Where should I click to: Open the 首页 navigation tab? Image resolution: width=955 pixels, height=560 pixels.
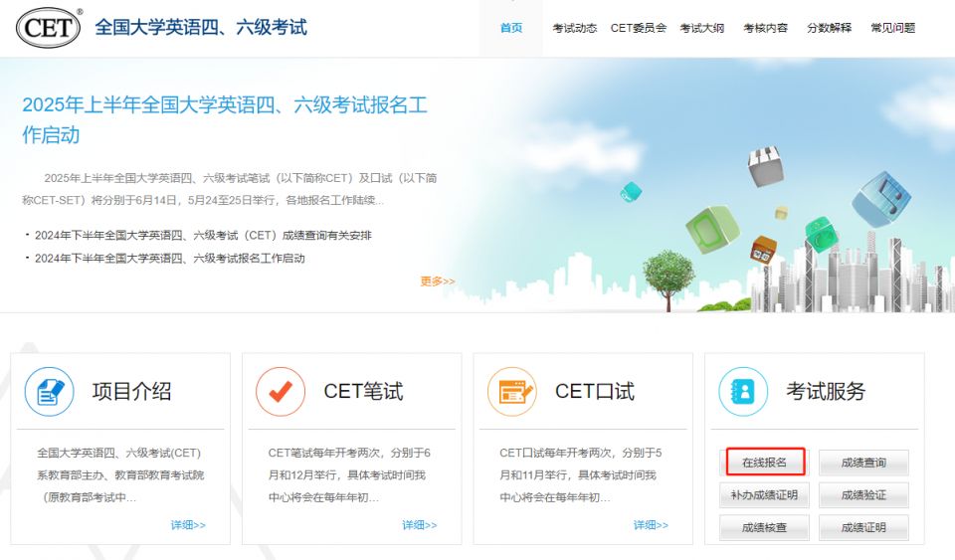tap(510, 28)
